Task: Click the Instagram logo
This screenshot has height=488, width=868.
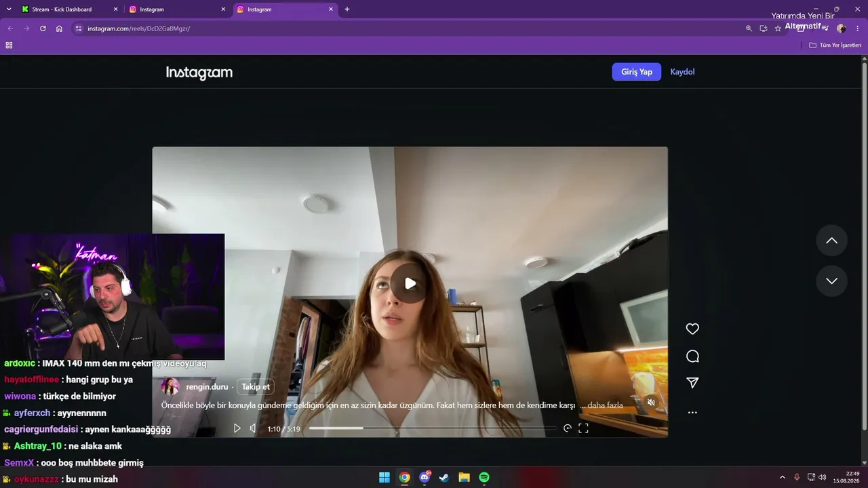Action: point(199,73)
